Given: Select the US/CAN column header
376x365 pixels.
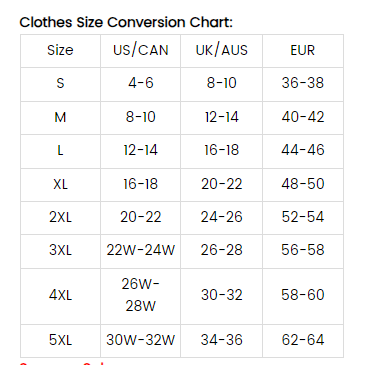Looking at the screenshot, I should coord(141,50).
